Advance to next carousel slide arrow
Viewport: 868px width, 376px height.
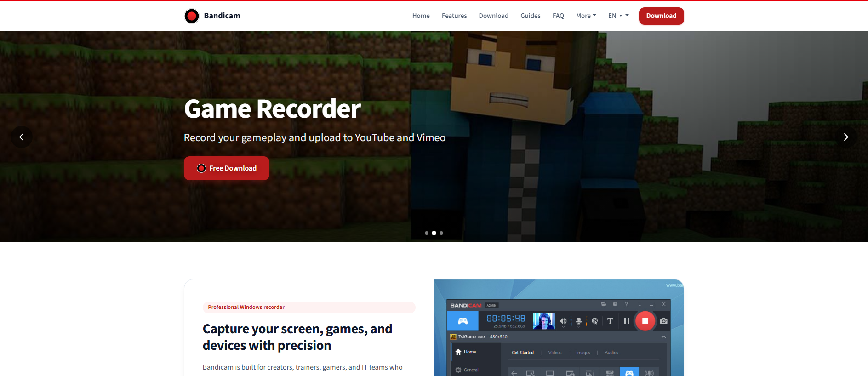point(846,137)
